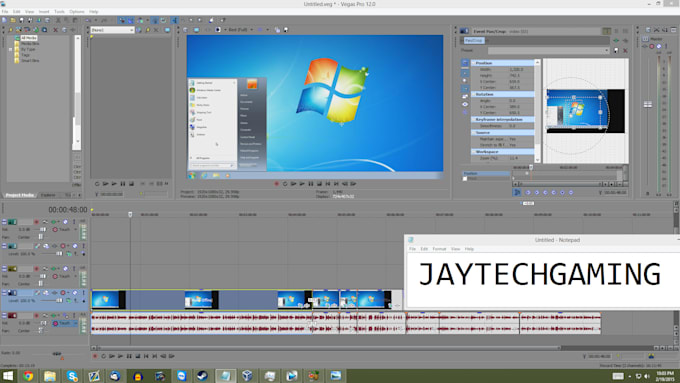The width and height of the screenshot is (680, 383).
Task: Click the Undo arrow in main toolbar
Action: pos(88,20)
